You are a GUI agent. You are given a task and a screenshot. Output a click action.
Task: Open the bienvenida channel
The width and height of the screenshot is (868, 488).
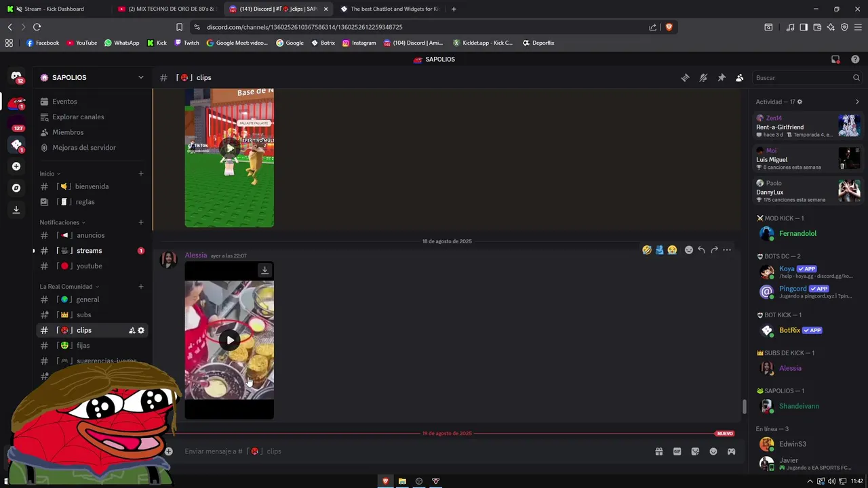point(92,186)
